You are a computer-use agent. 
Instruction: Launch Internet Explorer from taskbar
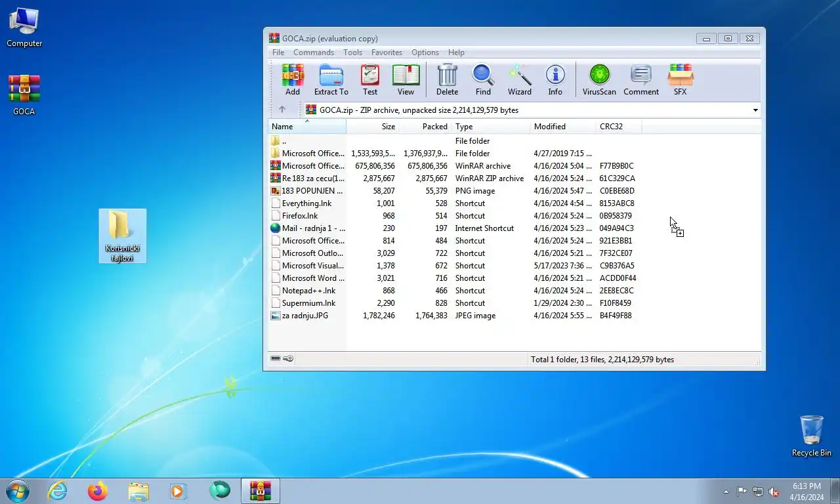[58, 491]
